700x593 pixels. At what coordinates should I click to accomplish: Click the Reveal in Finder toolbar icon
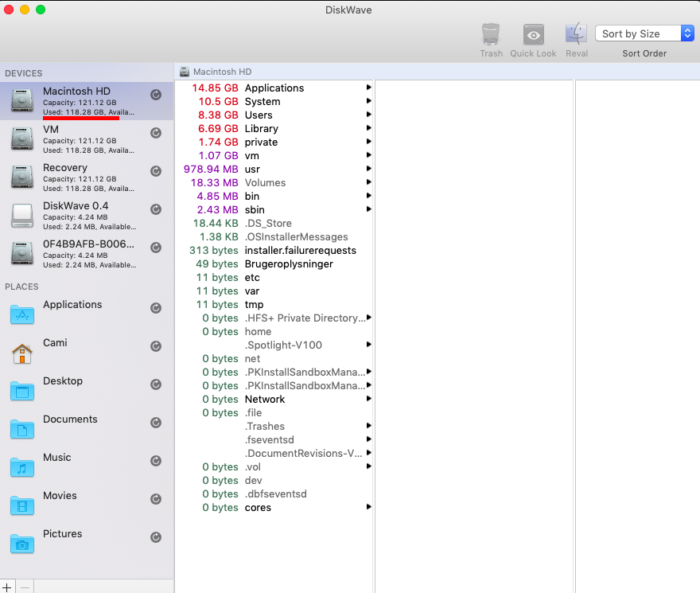[577, 34]
